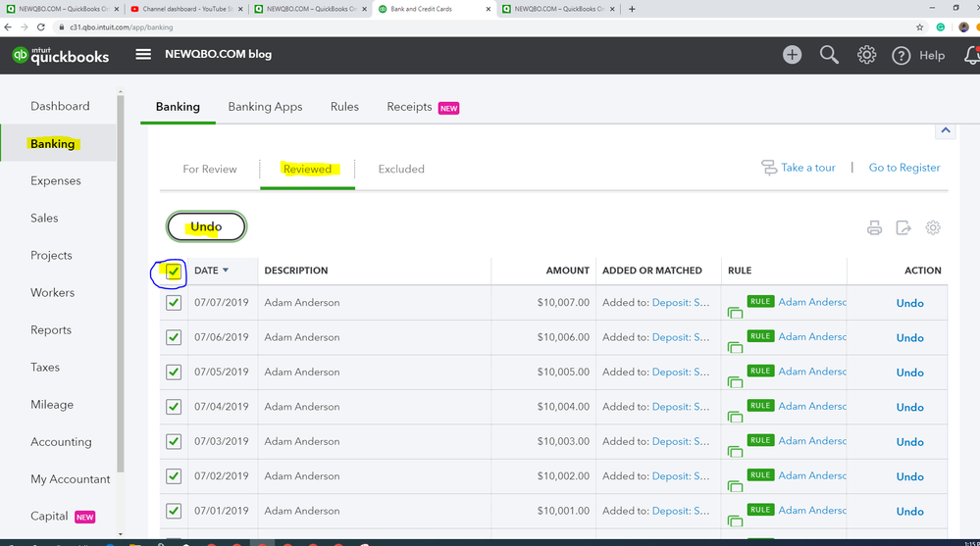This screenshot has width=980, height=546.
Task: Open Reports in sidebar
Action: pos(51,329)
